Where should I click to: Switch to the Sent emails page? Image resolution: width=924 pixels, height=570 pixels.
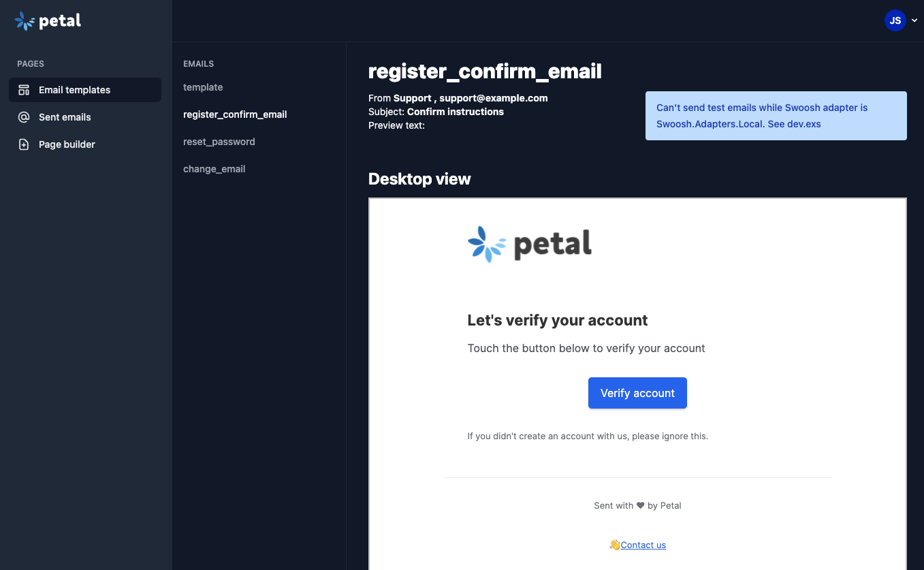pos(63,116)
